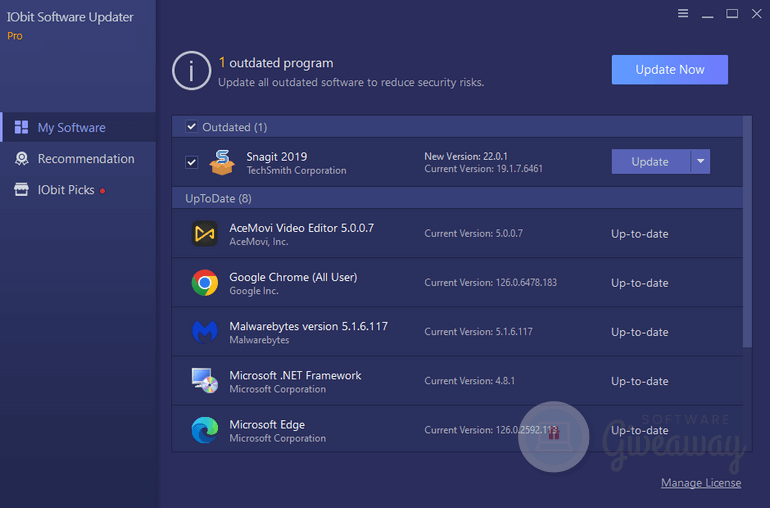This screenshot has height=508, width=770.
Task: Maximize the IObit Software Updater window
Action: tap(732, 13)
